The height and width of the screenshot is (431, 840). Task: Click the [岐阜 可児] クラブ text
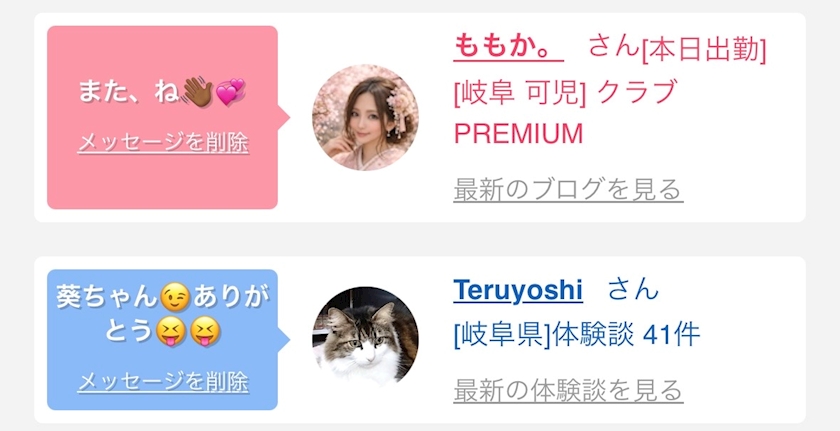tap(566, 93)
